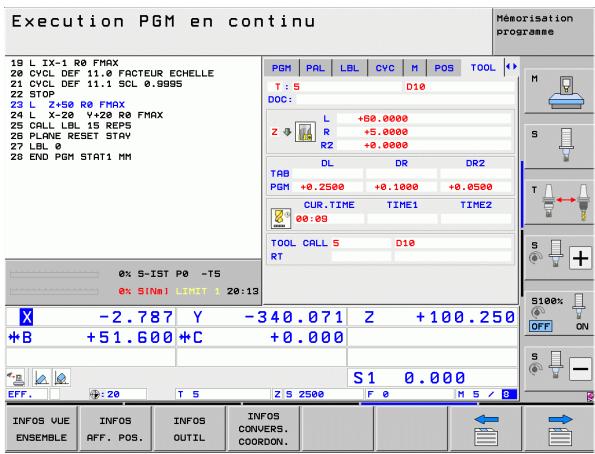
Task: Click the Z axis value +100.250
Action: [465, 317]
